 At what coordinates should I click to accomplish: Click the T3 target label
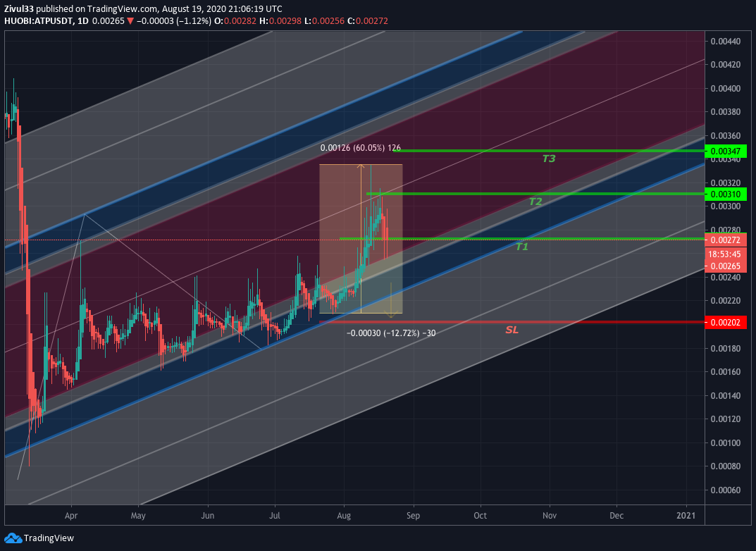point(549,159)
